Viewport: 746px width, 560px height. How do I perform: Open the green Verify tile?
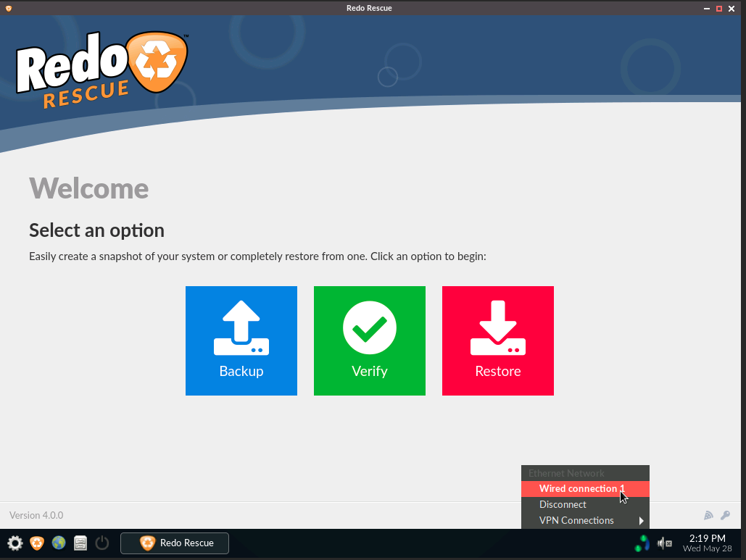[370, 340]
